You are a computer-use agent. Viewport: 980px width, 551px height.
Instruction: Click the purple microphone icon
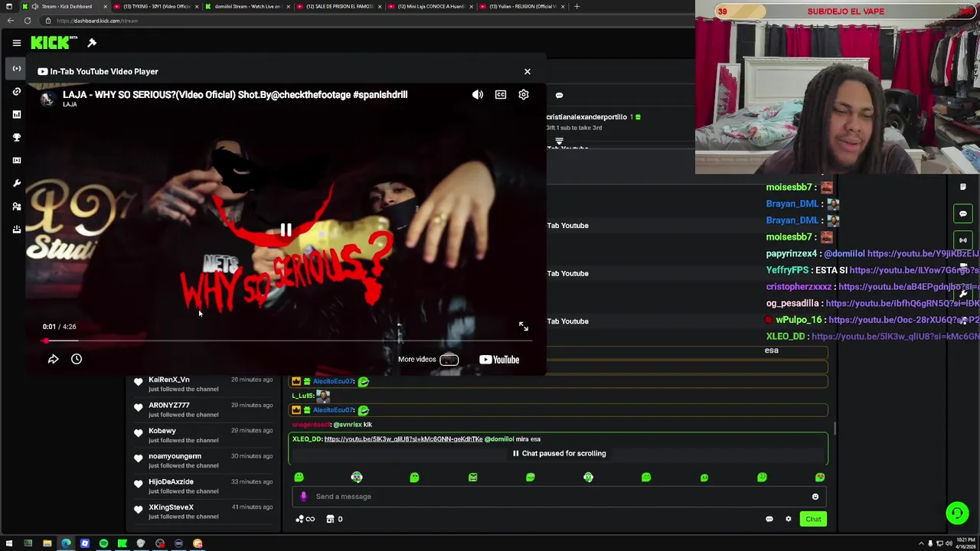pyautogui.click(x=303, y=497)
